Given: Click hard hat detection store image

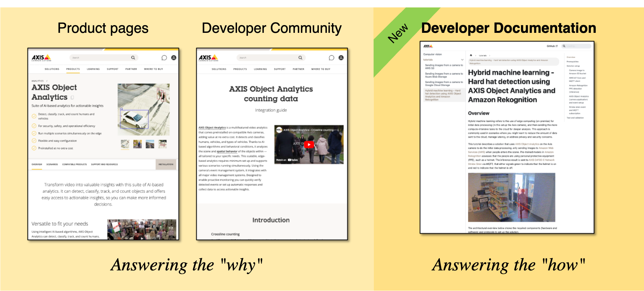Looking at the screenshot, I should (512, 197).
